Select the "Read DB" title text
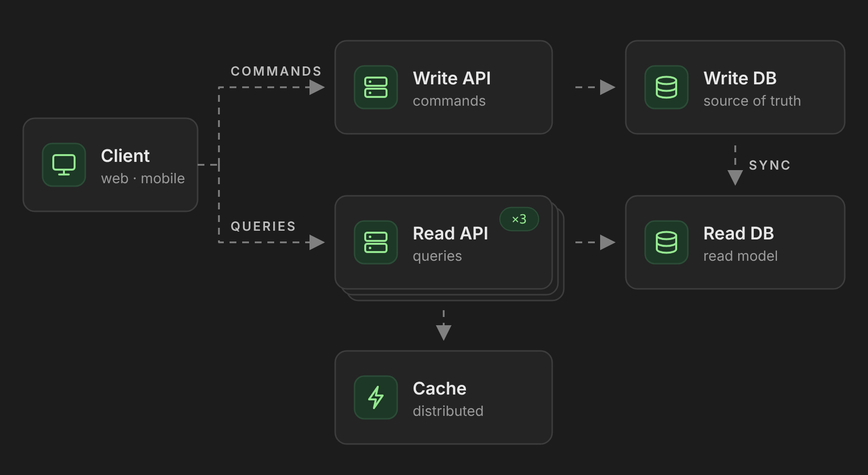Screen dimensions: 868x475 pyautogui.click(x=739, y=233)
